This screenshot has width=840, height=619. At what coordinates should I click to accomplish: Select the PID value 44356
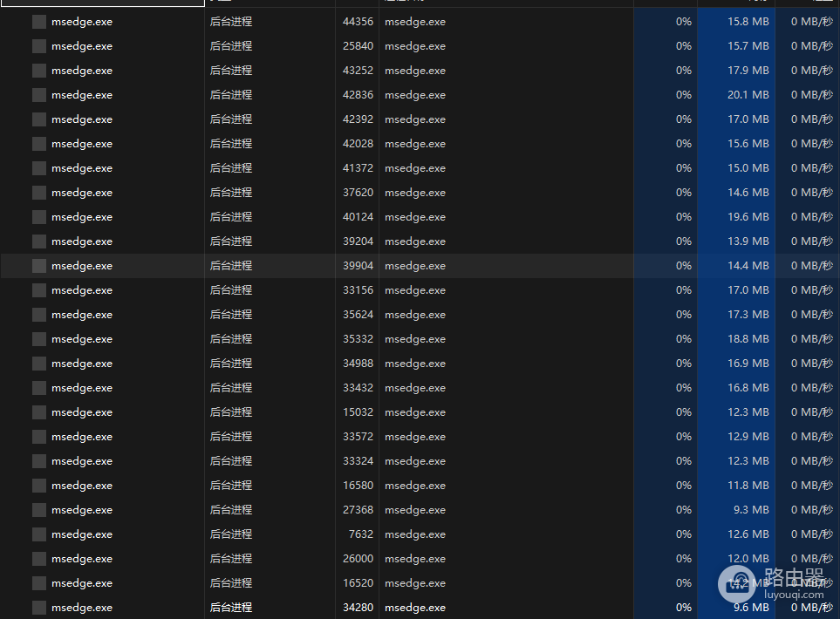pyautogui.click(x=358, y=22)
